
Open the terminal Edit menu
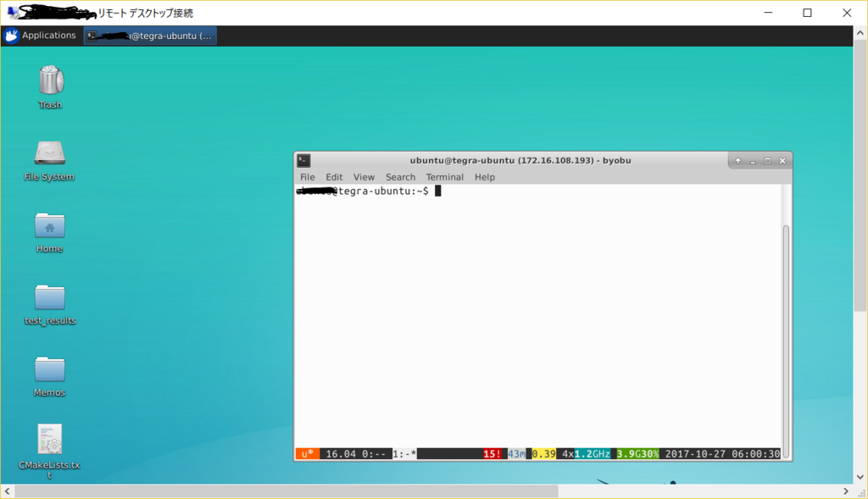[x=334, y=177]
